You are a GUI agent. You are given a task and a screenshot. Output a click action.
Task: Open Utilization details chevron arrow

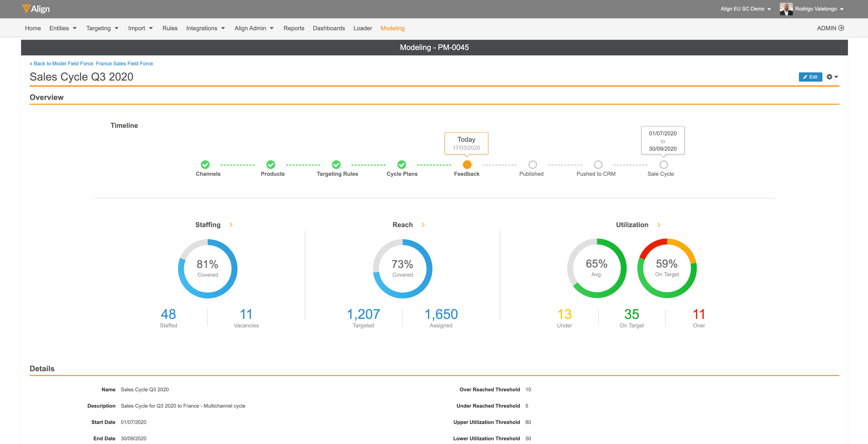(659, 225)
